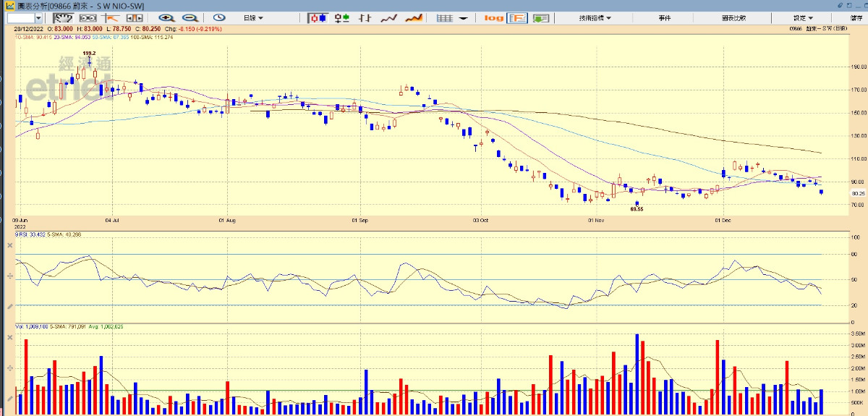Open the clock time range icon
The height and width of the screenshot is (416, 868).
(218, 17)
